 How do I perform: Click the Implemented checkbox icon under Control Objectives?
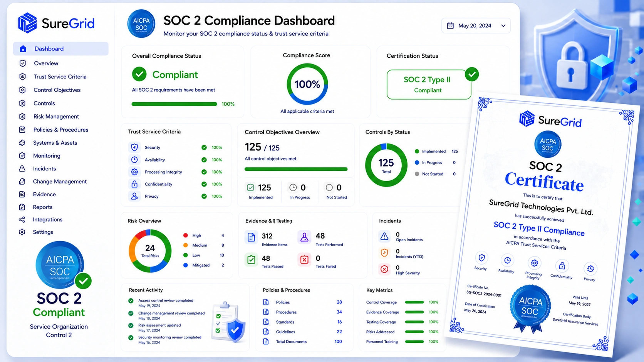point(250,188)
